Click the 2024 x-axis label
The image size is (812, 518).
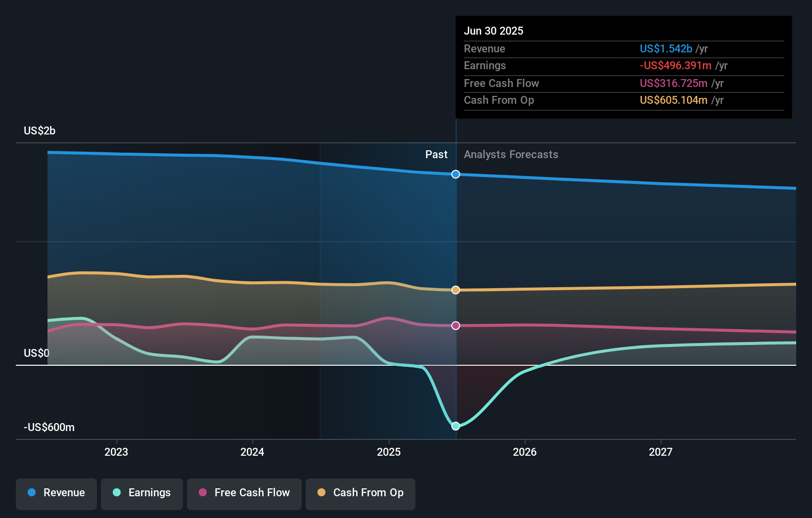252,452
